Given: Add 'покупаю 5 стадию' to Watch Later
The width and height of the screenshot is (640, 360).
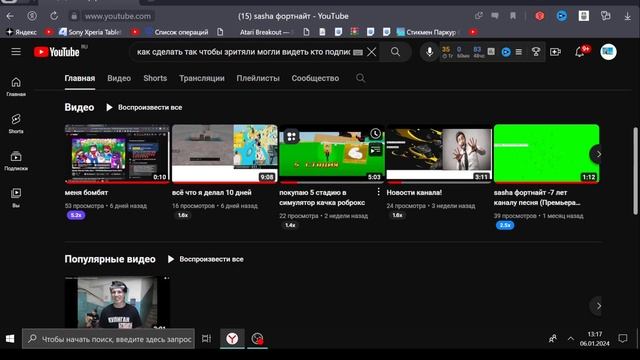Looking at the screenshot, I should [x=376, y=133].
